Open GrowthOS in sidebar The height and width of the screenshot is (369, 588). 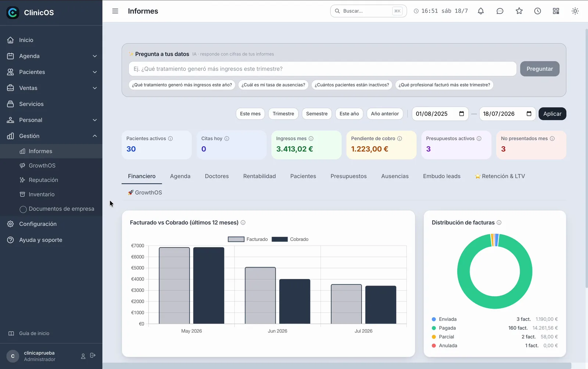click(51, 165)
